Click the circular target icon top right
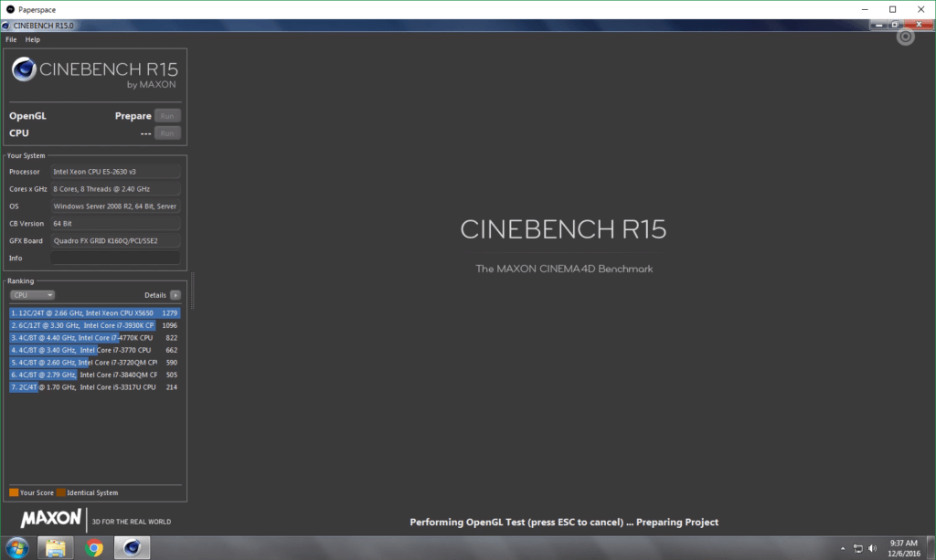Screen dimensions: 936x560 point(906,37)
